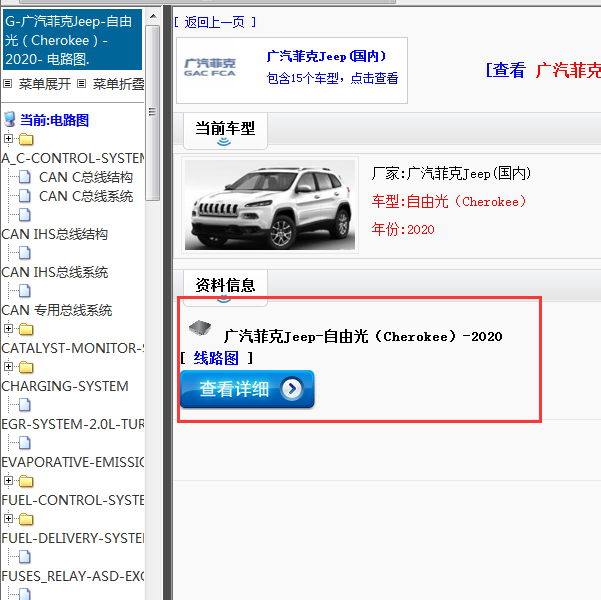This screenshot has height=600, width=601.
Task: Expand the CATALYST-MONITOR folder node
Action: (8, 329)
